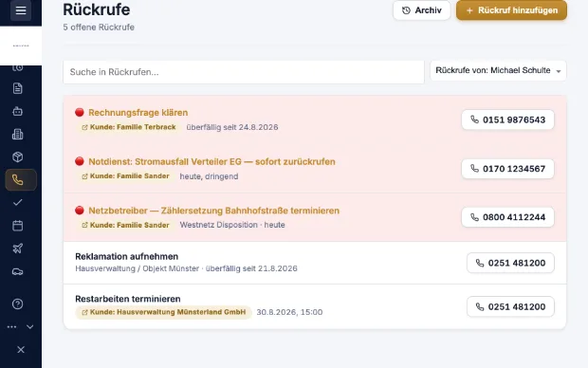Click the 5 offene Rückrufe subtitle
The height and width of the screenshot is (368, 588).
point(99,27)
